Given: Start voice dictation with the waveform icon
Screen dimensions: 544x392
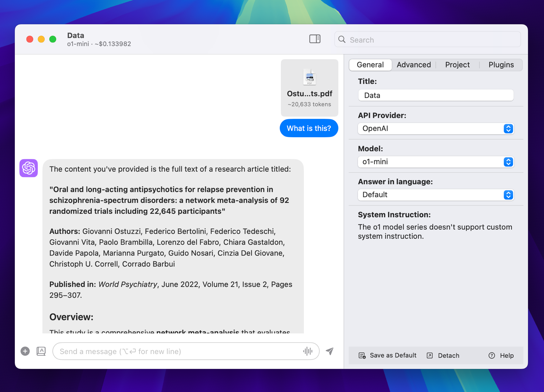Looking at the screenshot, I should click(308, 351).
